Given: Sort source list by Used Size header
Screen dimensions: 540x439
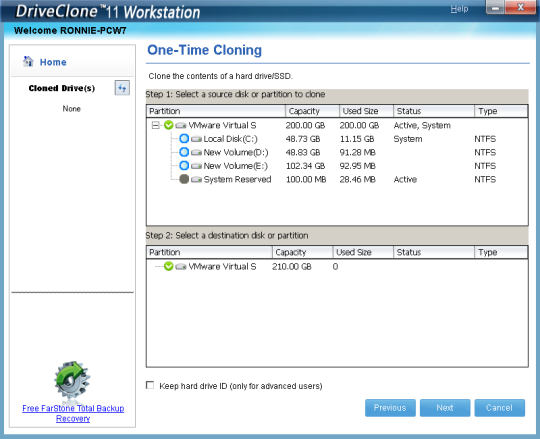Looking at the screenshot, I should (x=366, y=111).
